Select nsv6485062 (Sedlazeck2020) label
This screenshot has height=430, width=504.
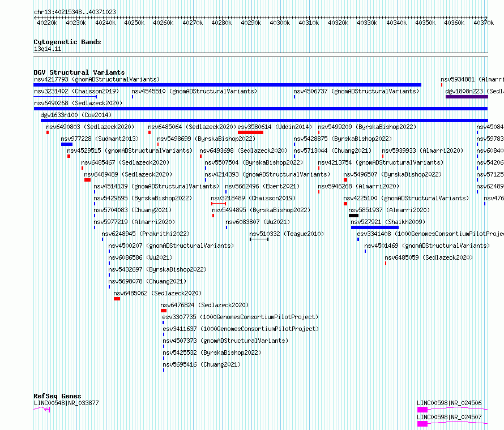(157, 293)
